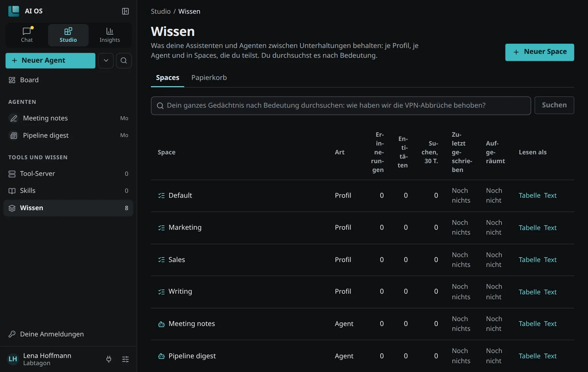The height and width of the screenshot is (372, 588).
Task: Open the Tabelle link for Sales
Action: click(x=530, y=260)
